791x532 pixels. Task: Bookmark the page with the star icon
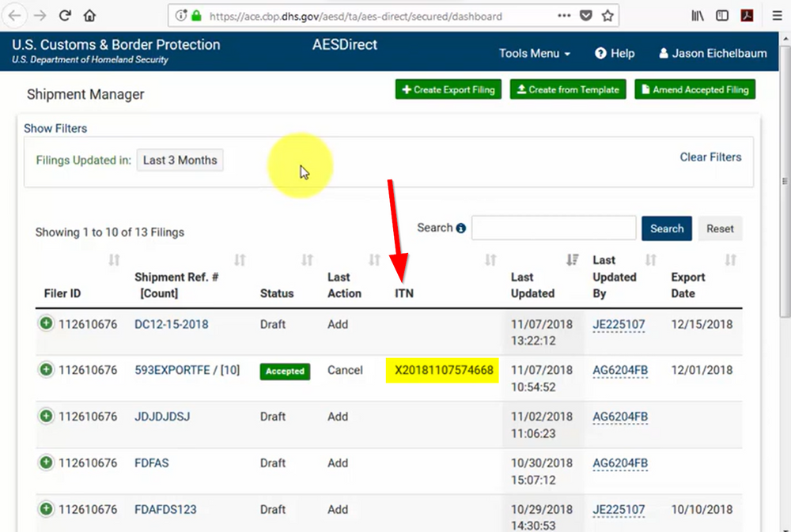(x=607, y=15)
